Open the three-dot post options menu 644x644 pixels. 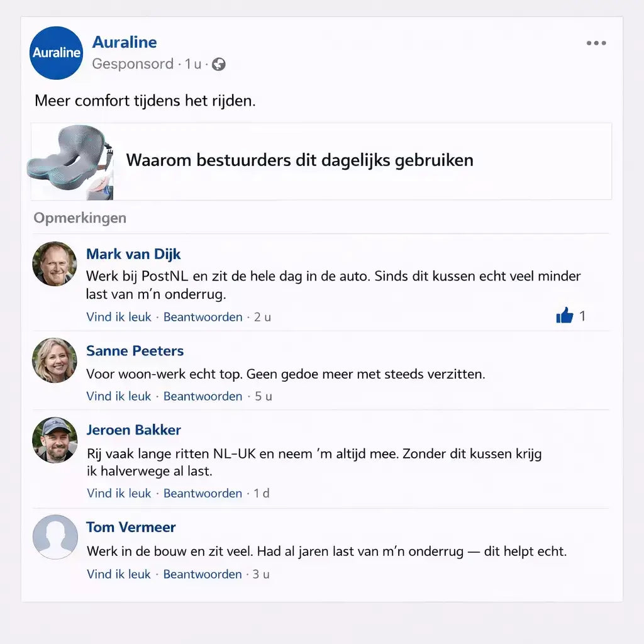(596, 43)
